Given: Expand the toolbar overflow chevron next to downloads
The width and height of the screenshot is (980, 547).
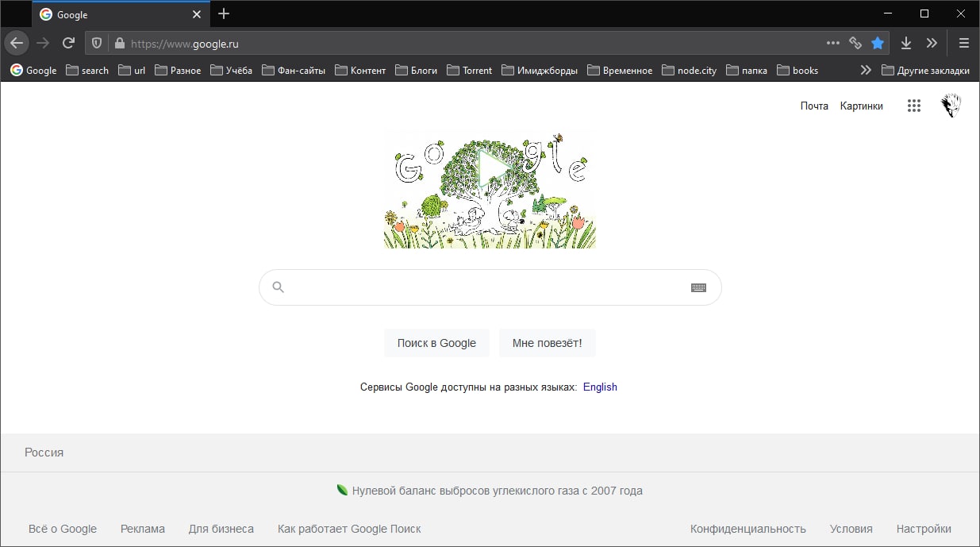Looking at the screenshot, I should 932,43.
